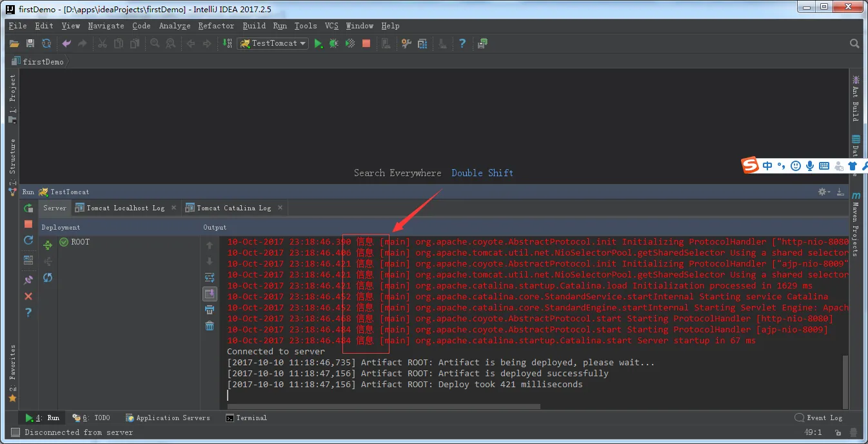The image size is (868, 444).
Task: Click the Run panel help question mark
Action: (28, 312)
